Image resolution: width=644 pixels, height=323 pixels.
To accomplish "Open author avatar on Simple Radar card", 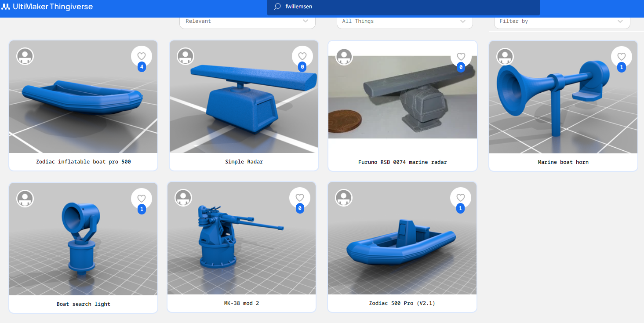I will tap(186, 56).
